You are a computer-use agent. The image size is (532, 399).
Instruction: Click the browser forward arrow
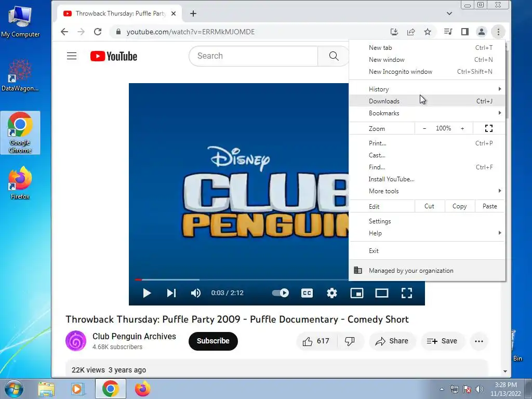click(81, 32)
